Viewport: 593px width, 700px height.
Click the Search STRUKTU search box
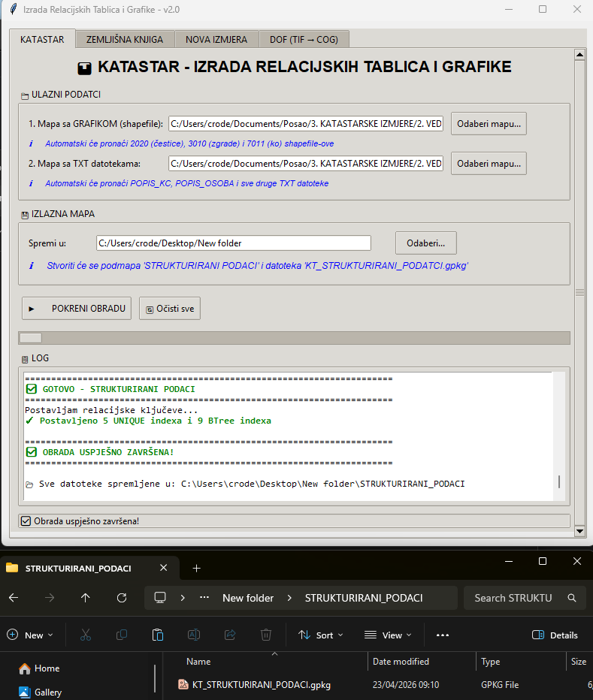pos(525,598)
